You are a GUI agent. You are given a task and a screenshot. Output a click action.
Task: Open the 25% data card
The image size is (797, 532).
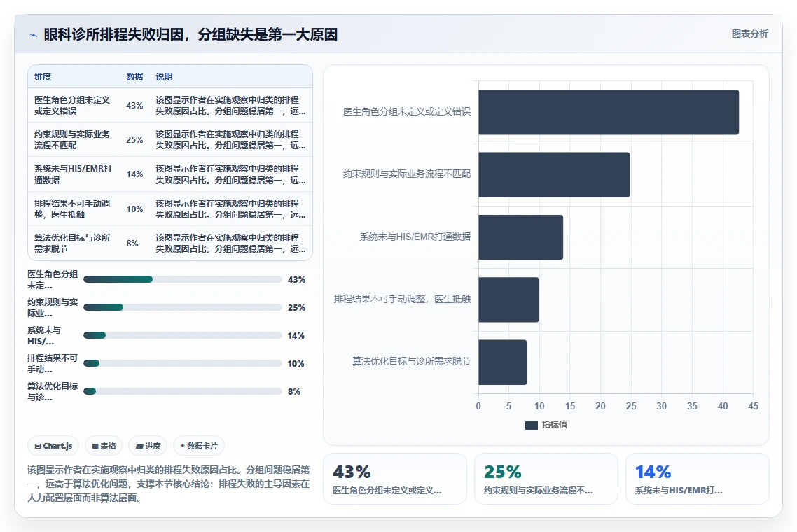546,479
